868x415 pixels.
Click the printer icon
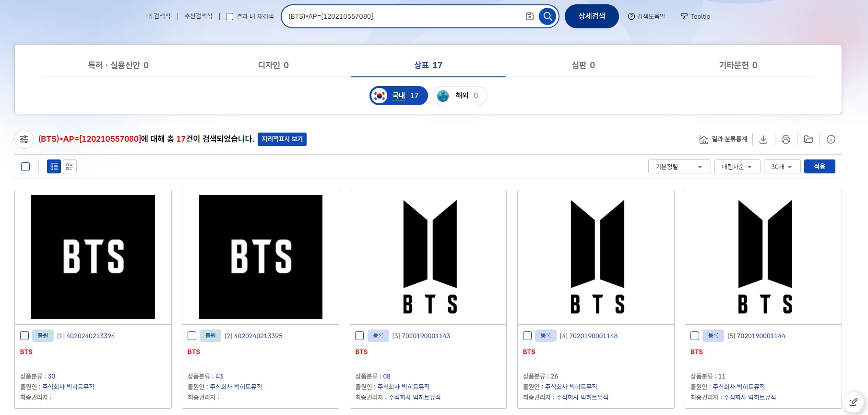click(786, 139)
